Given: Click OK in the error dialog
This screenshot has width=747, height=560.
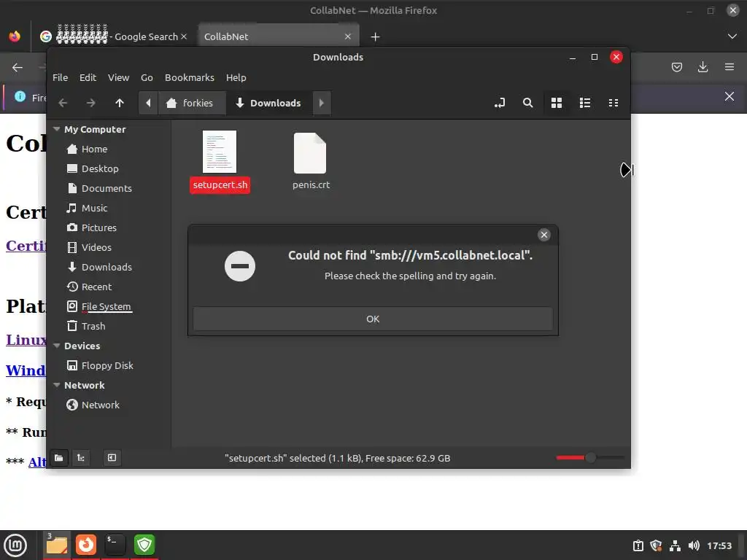Looking at the screenshot, I should (373, 319).
